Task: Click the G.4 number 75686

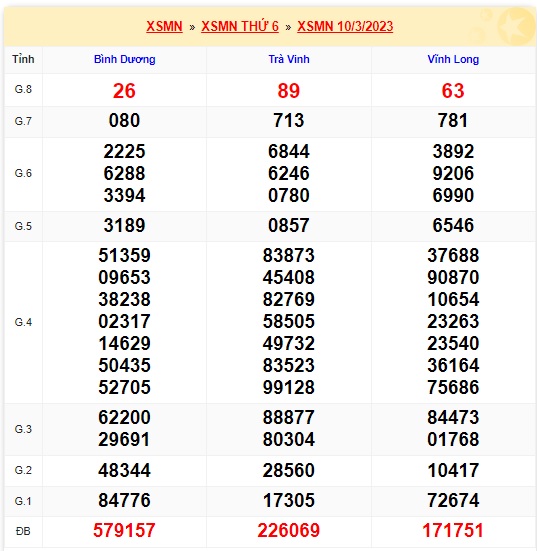Action: 453,388
